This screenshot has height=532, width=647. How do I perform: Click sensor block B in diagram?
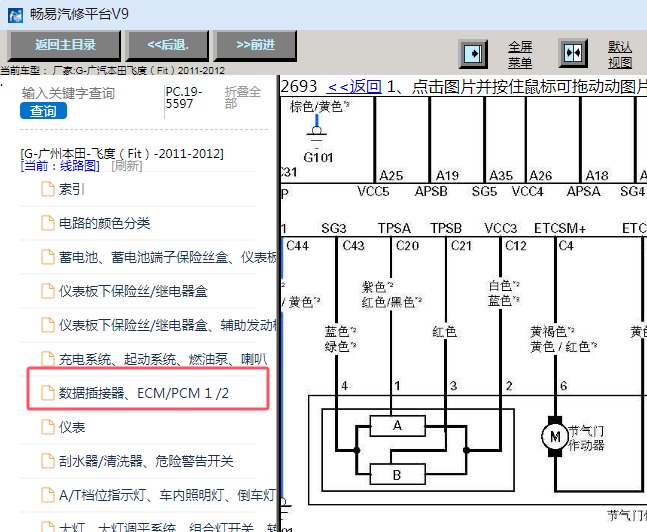coord(397,475)
